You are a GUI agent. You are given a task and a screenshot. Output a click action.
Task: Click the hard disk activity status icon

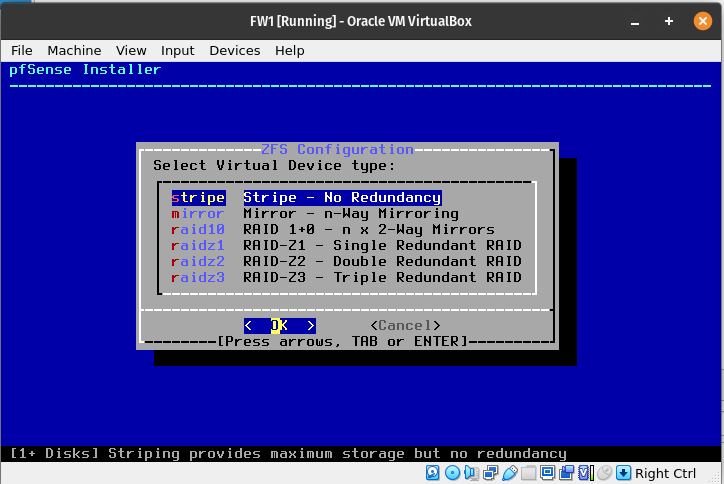pyautogui.click(x=433, y=473)
